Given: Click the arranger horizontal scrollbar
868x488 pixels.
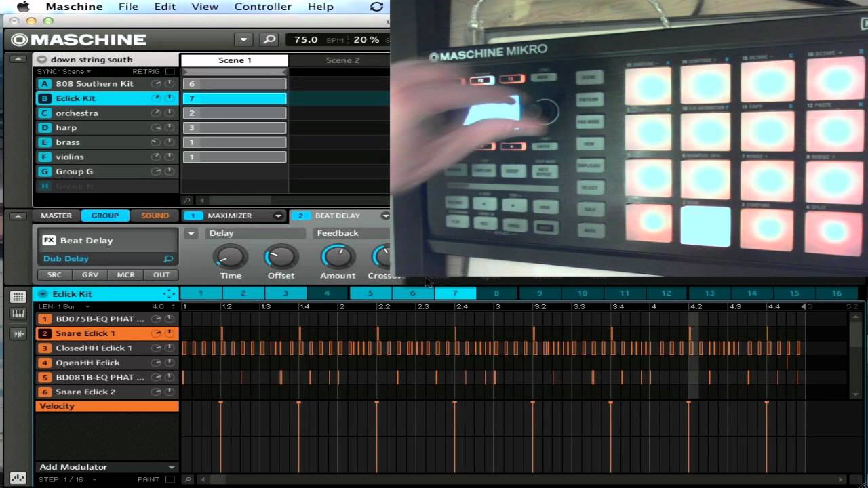Looking at the screenshot, I should point(239,201).
